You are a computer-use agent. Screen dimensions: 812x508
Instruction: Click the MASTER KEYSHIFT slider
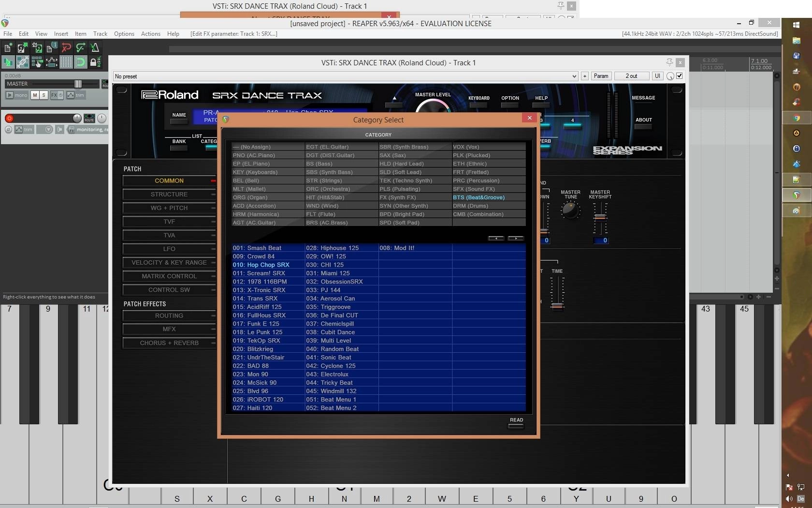[x=600, y=218]
